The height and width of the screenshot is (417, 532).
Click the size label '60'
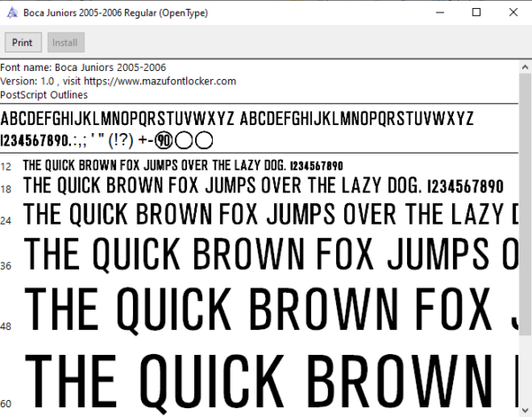pos(6,404)
